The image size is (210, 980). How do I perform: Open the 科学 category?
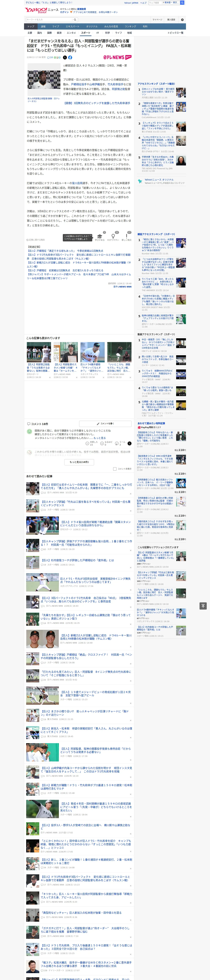[x=107, y=33]
